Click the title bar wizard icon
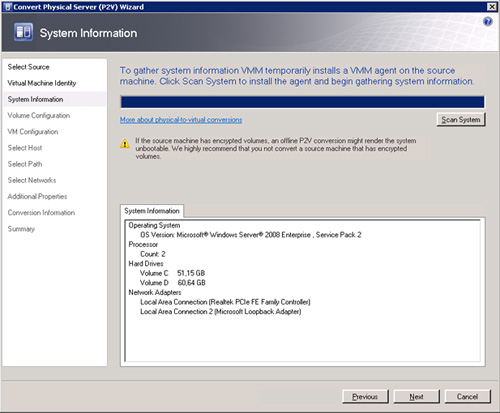Screen dimensions: 500x413 pos(8,7)
